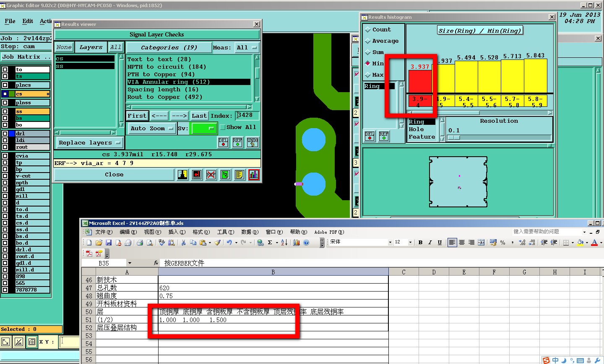Click the red square icon beside Close
The width and height of the screenshot is (604, 364).
[197, 175]
